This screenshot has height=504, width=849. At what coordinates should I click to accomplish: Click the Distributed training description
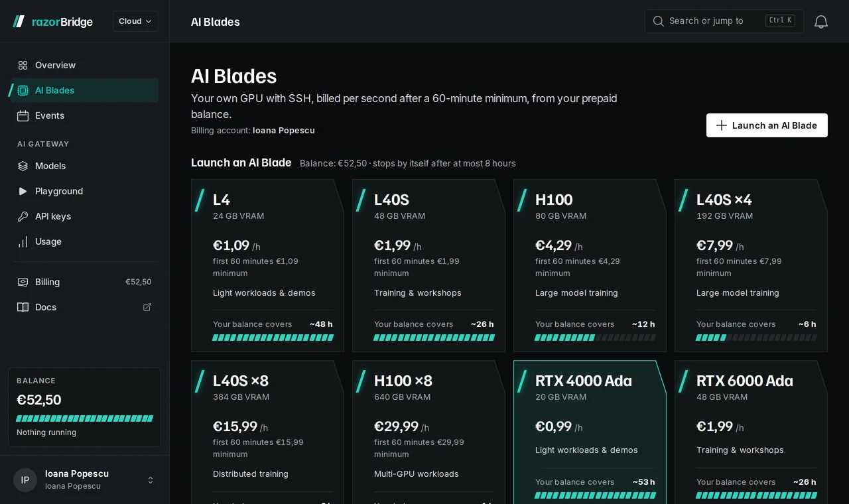[251, 474]
